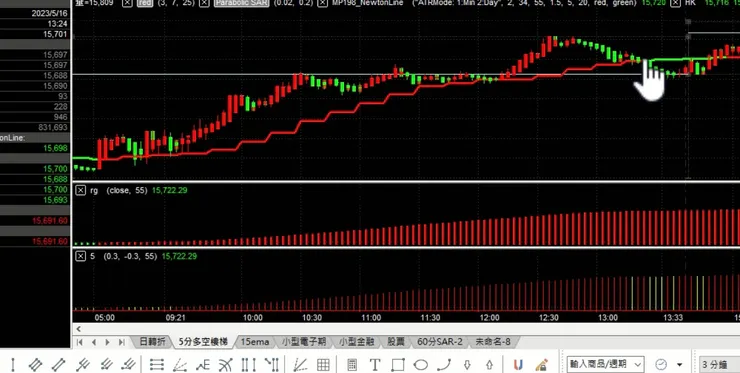The image size is (740, 373).
Task: Insert a down arrow marker
Action: pos(467,365)
